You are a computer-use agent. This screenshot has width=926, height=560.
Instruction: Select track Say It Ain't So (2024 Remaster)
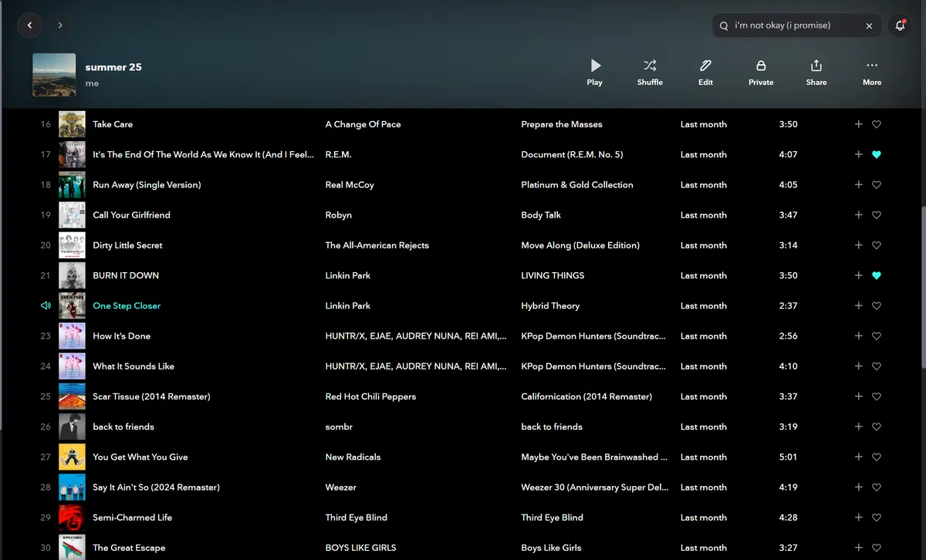point(156,487)
